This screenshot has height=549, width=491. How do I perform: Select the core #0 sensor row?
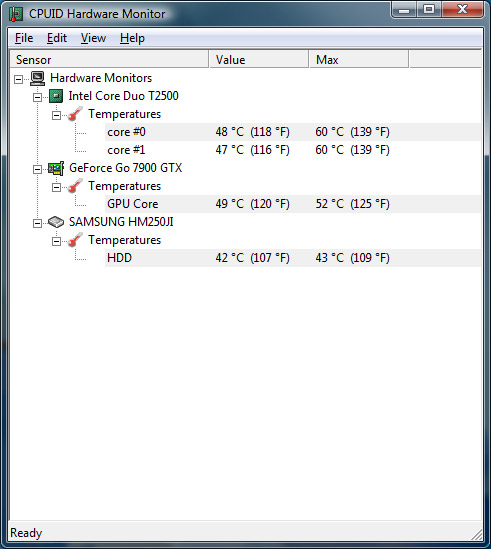click(x=293, y=132)
